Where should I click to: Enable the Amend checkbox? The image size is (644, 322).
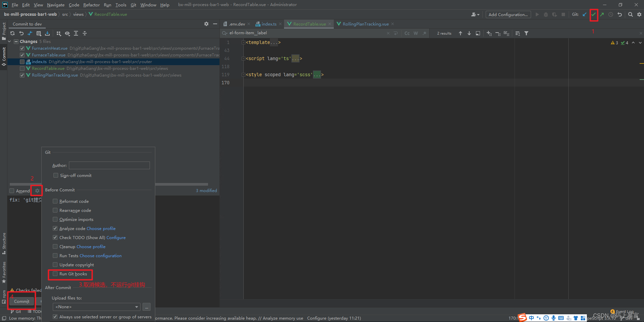[12, 191]
